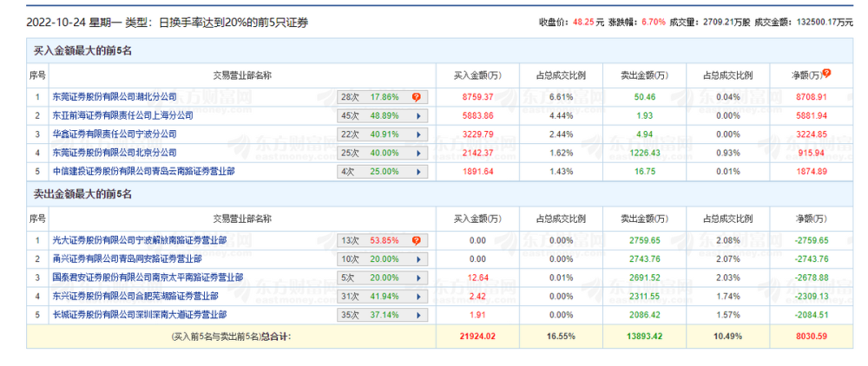Select the sell amount 1226.43 cell
Viewport: 868px width, 366px height.
click(644, 153)
